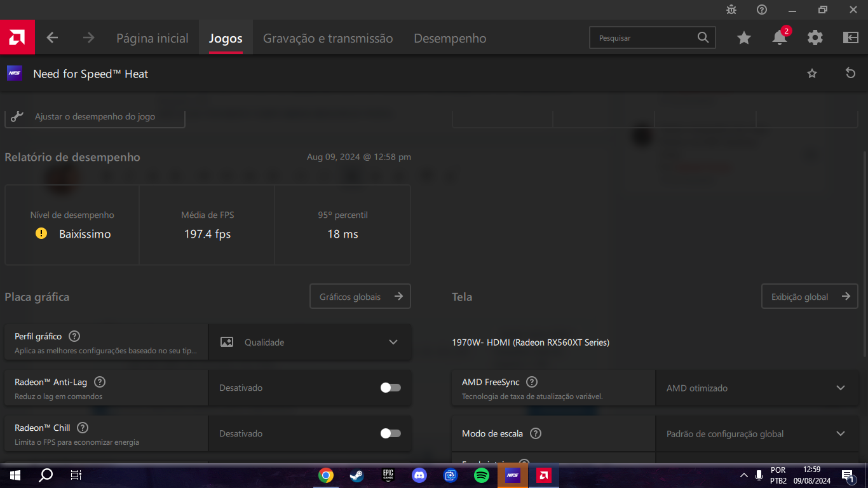
Task: Go forward with the right arrow
Action: pos(88,38)
